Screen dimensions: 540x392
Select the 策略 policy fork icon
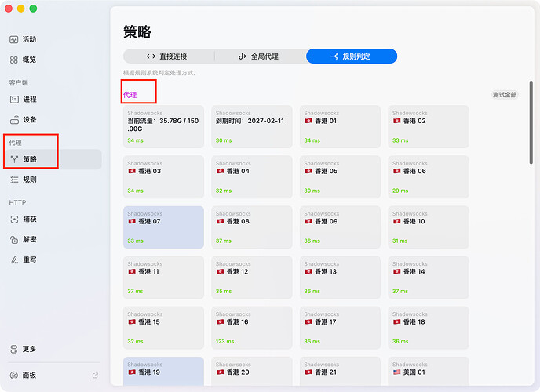pyautogui.click(x=14, y=159)
